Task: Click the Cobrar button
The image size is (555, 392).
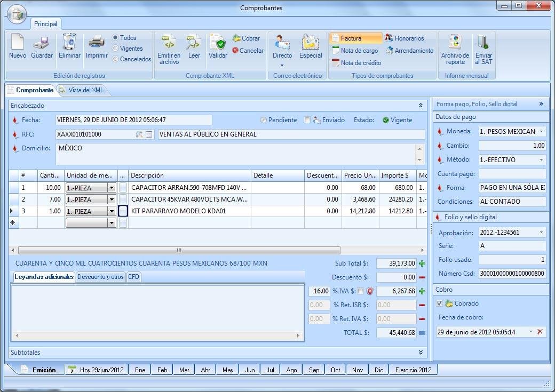Action: [247, 38]
